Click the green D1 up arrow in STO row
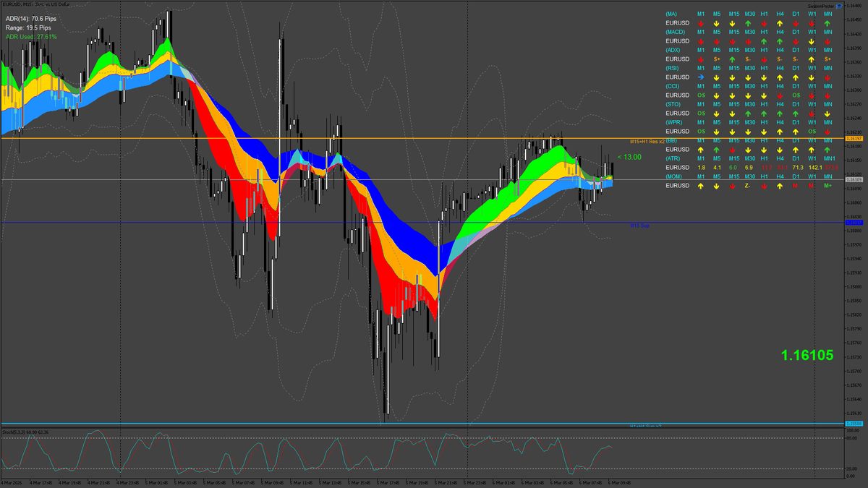The image size is (868, 488). 796,114
